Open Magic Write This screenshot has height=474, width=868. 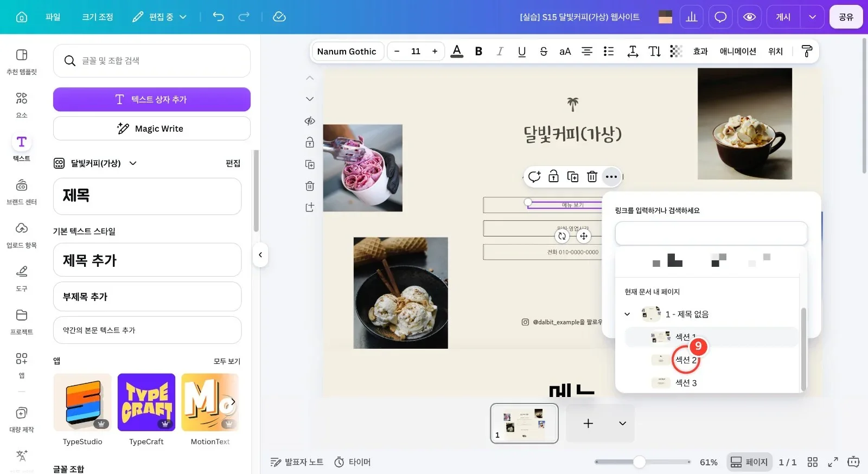point(151,129)
